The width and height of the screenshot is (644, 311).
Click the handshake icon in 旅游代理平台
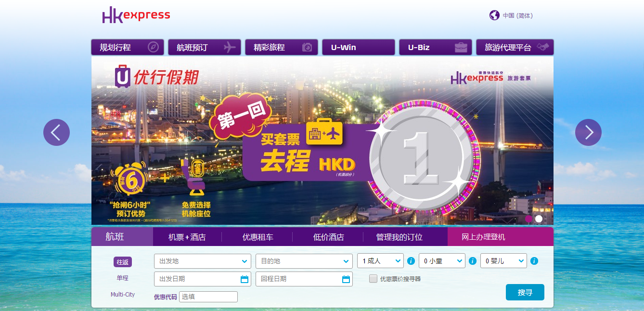pos(543,47)
